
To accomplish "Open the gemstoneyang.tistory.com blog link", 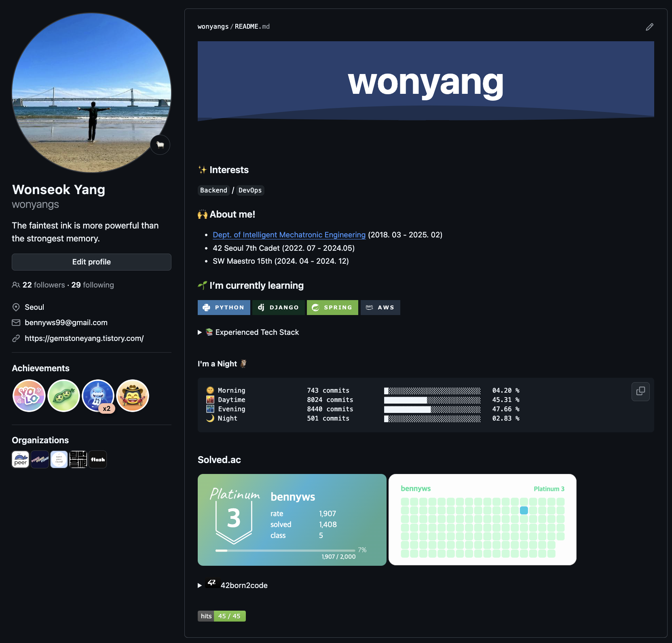I will click(x=84, y=338).
